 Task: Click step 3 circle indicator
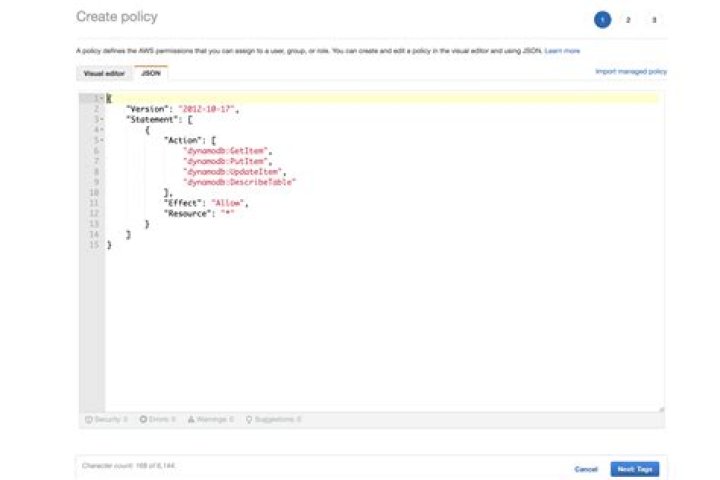653,19
